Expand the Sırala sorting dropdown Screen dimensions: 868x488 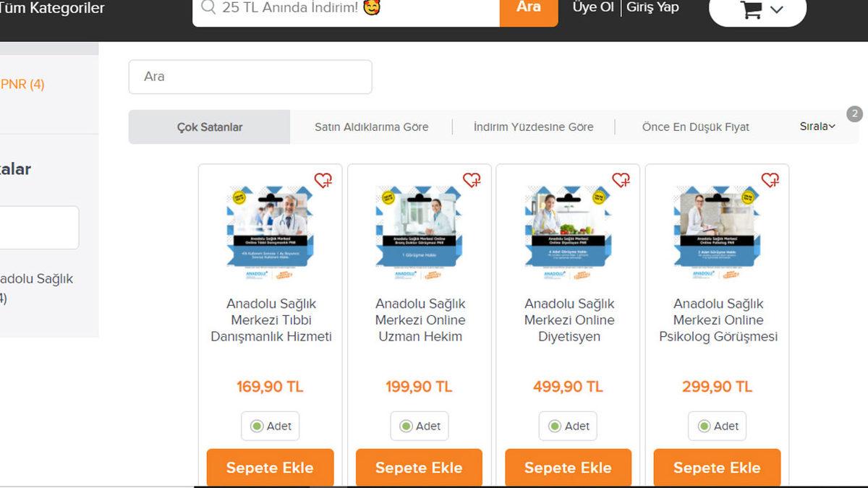[817, 127]
